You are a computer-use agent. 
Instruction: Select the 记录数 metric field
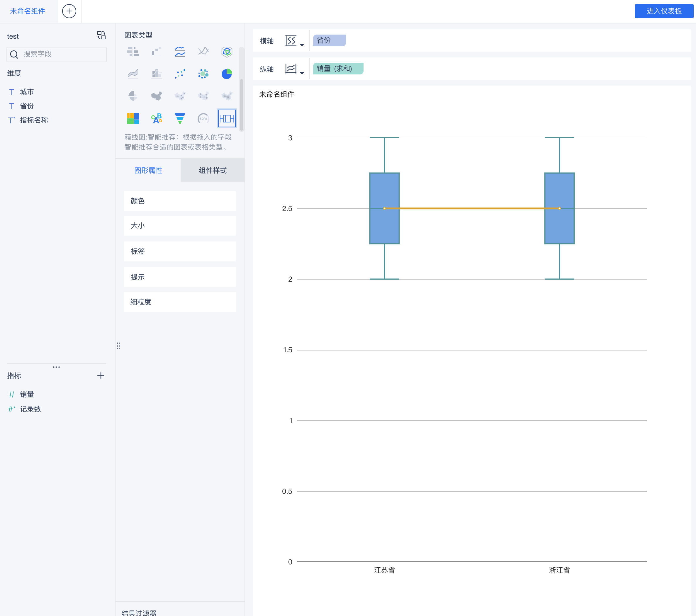30,409
